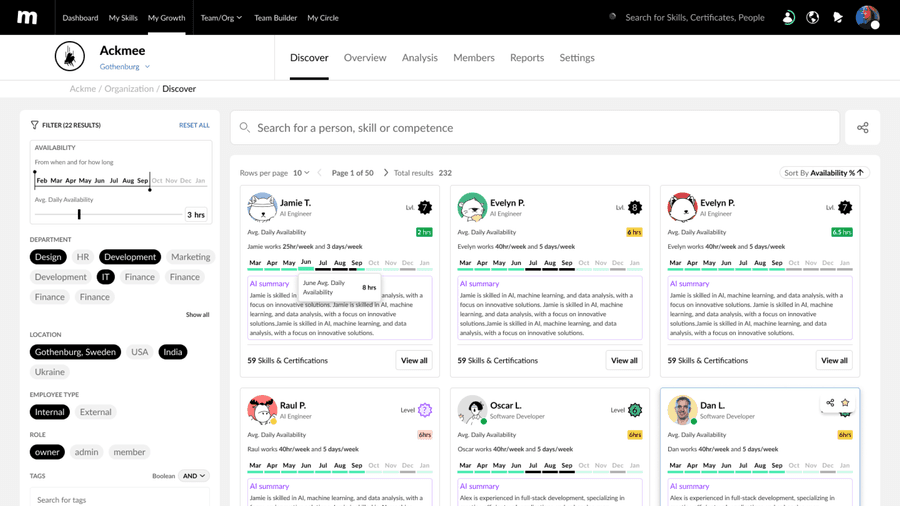The height and width of the screenshot is (506, 900).
Task: Toggle the owner role chip
Action: point(47,452)
